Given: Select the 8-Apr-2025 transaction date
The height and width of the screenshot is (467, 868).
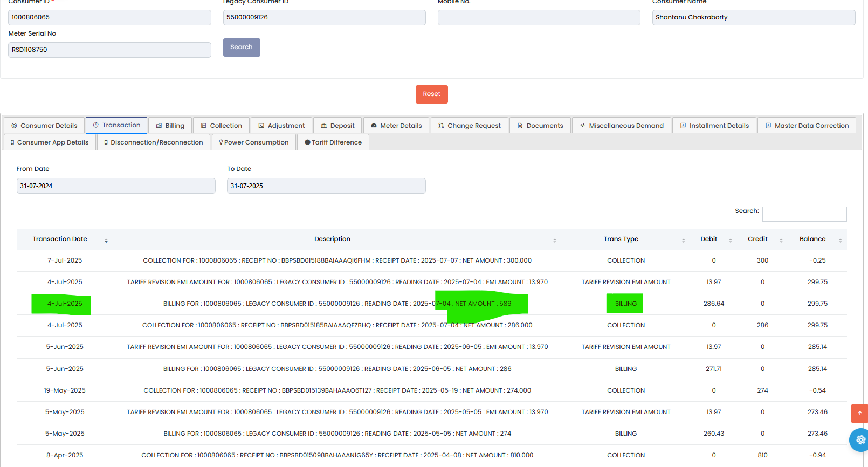Looking at the screenshot, I should [x=65, y=455].
